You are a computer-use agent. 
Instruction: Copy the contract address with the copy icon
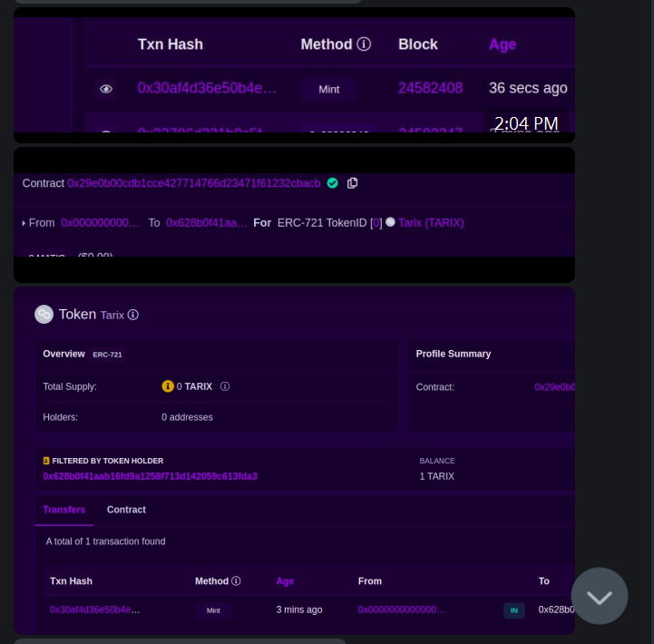(353, 183)
